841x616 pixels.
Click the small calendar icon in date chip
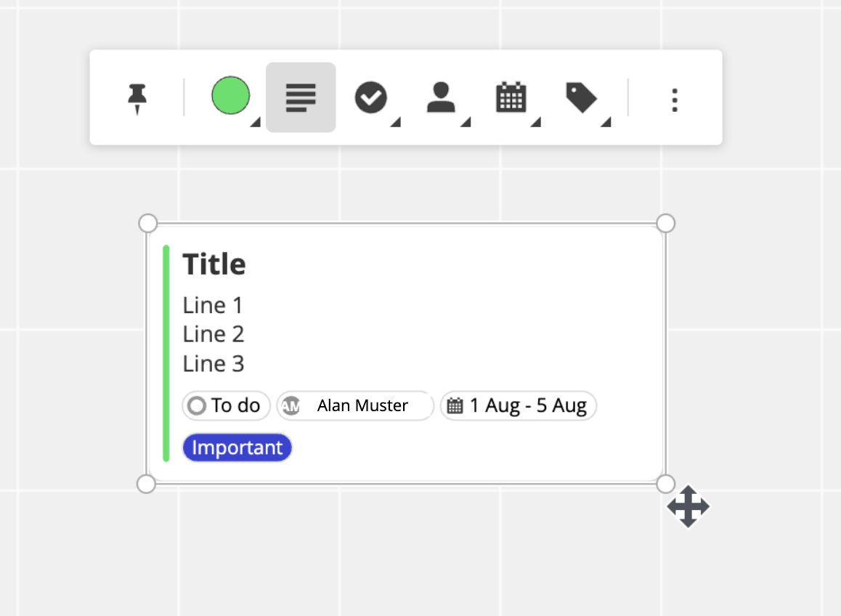455,405
